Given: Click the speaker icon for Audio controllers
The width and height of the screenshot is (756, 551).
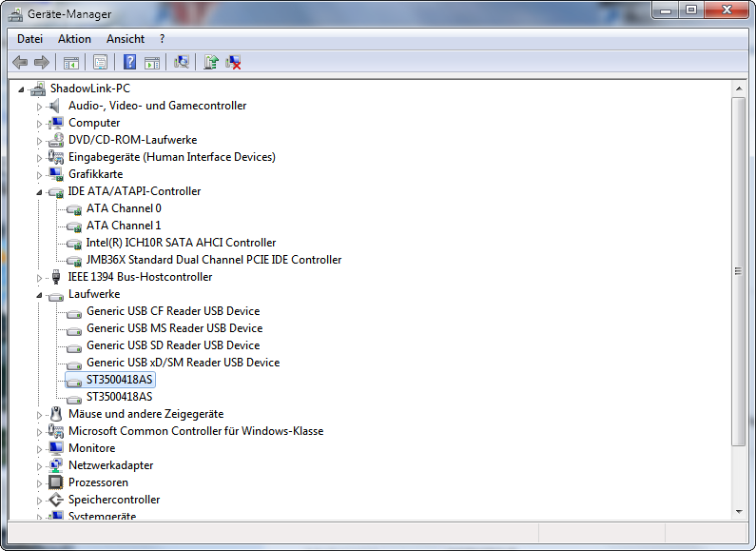Looking at the screenshot, I should click(x=55, y=106).
